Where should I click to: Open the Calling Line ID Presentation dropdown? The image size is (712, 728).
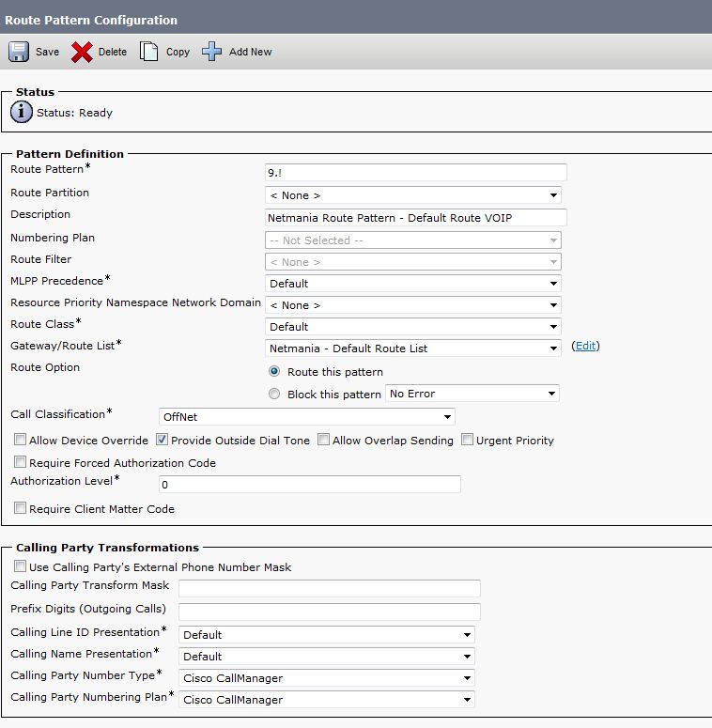(327, 635)
